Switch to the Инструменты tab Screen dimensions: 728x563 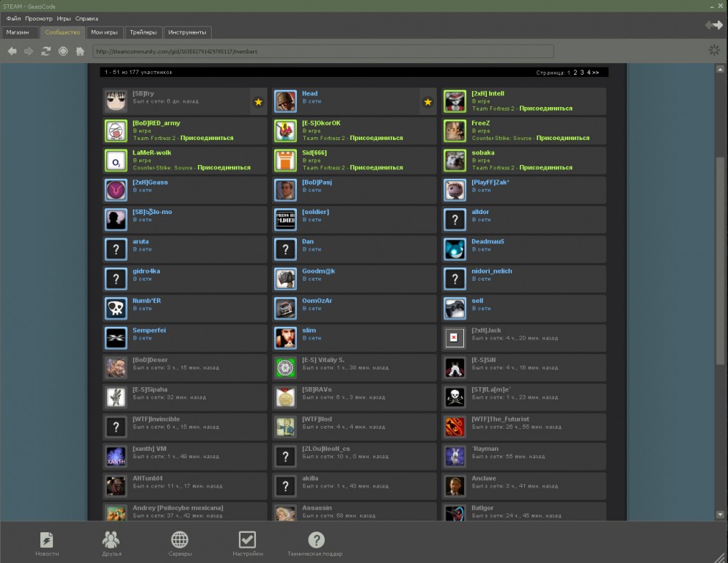[187, 32]
